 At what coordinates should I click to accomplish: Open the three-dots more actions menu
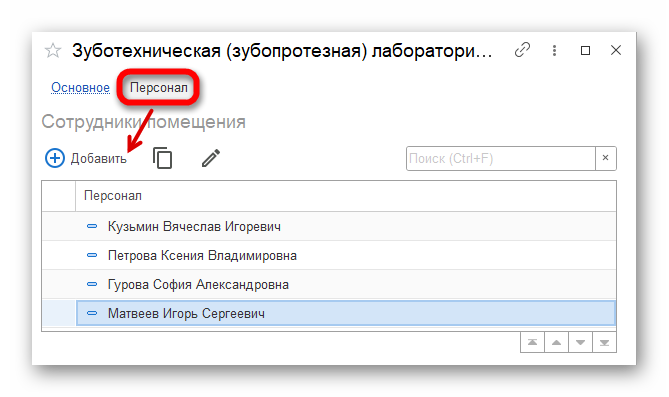coord(554,50)
